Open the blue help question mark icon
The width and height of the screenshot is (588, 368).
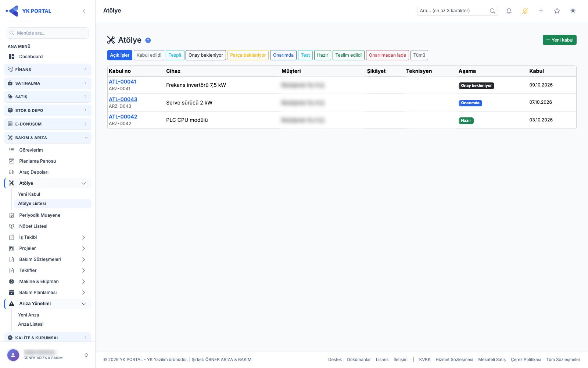(148, 40)
